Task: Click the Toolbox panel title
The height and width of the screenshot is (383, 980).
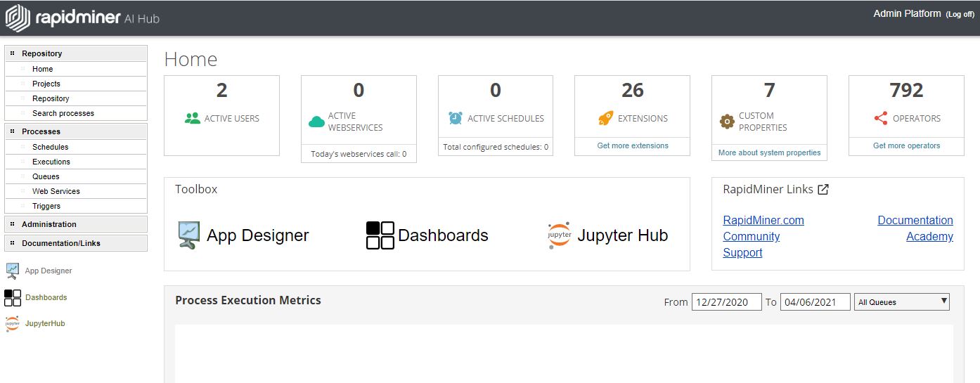Action: 196,189
